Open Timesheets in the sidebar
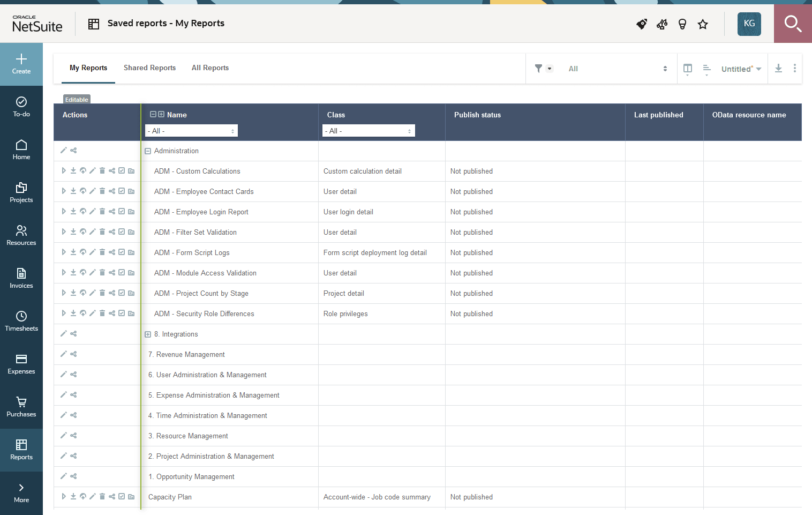This screenshot has width=812, height=515. coord(21,322)
